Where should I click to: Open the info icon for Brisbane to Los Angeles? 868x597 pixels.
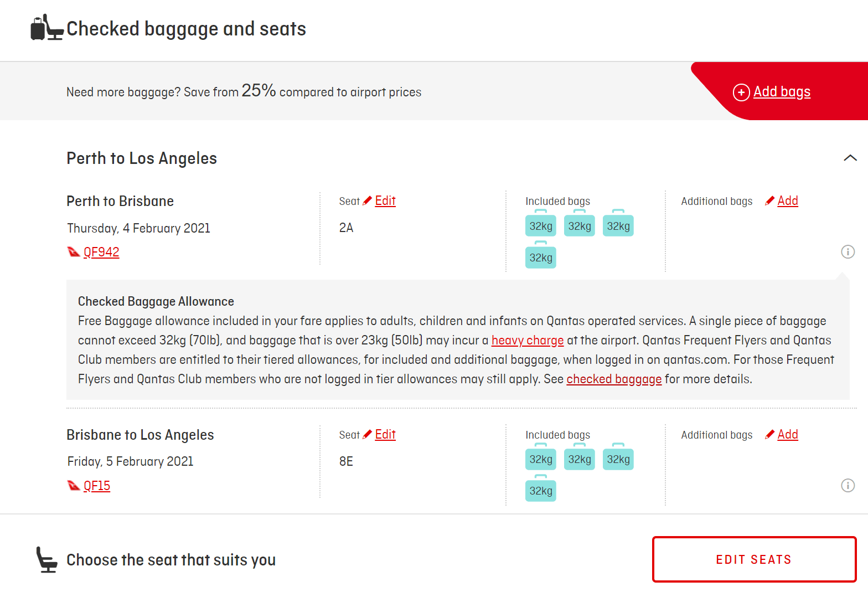tap(848, 486)
